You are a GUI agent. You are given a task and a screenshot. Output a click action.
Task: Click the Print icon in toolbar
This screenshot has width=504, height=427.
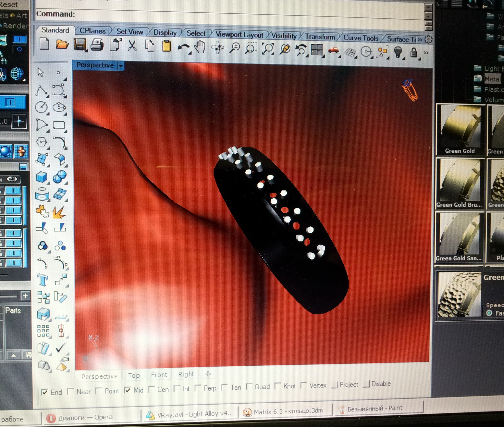tap(97, 45)
